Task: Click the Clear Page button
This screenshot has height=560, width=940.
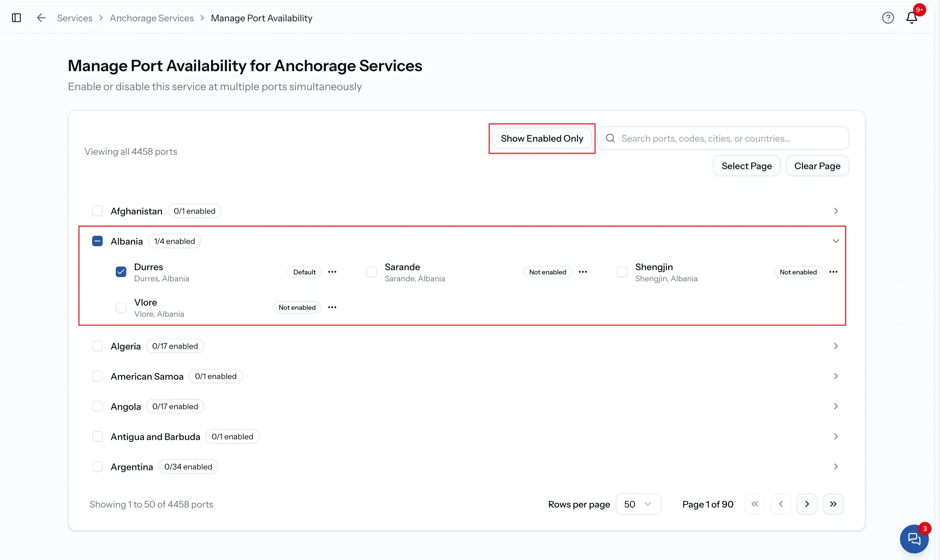Action: tap(817, 166)
